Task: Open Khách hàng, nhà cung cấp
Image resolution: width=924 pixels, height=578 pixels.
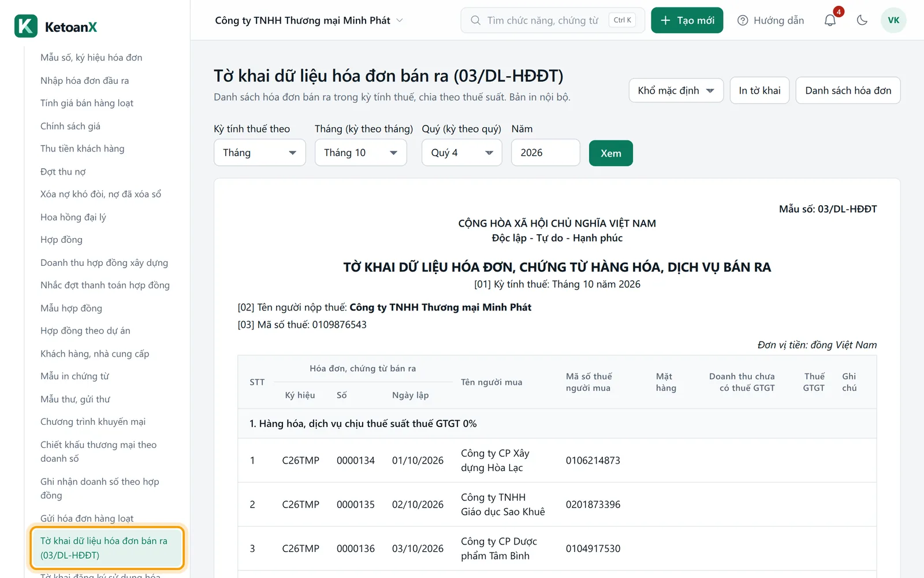Action: (95, 354)
